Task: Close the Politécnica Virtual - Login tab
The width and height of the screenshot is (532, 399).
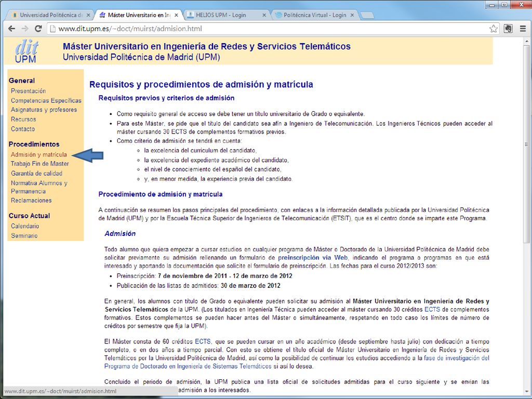Action: click(352, 15)
